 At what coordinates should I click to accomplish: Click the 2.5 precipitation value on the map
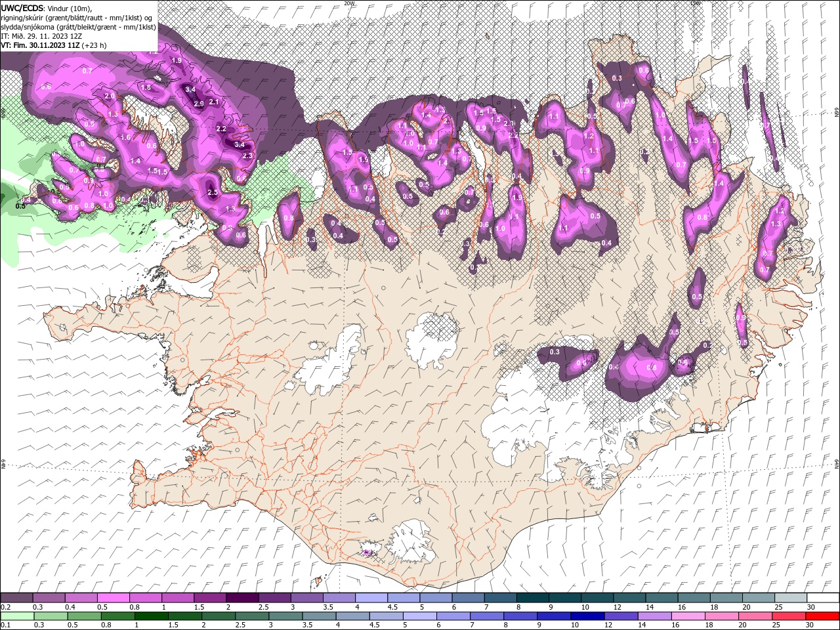pos(212,192)
